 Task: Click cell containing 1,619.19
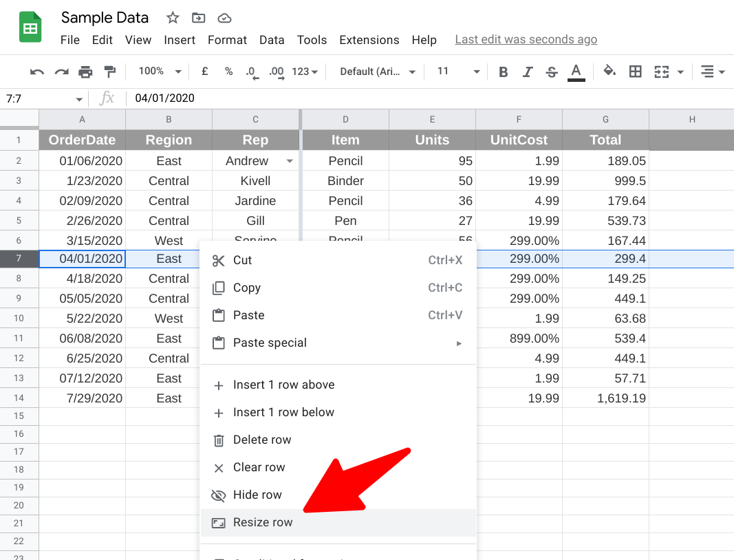click(606, 398)
